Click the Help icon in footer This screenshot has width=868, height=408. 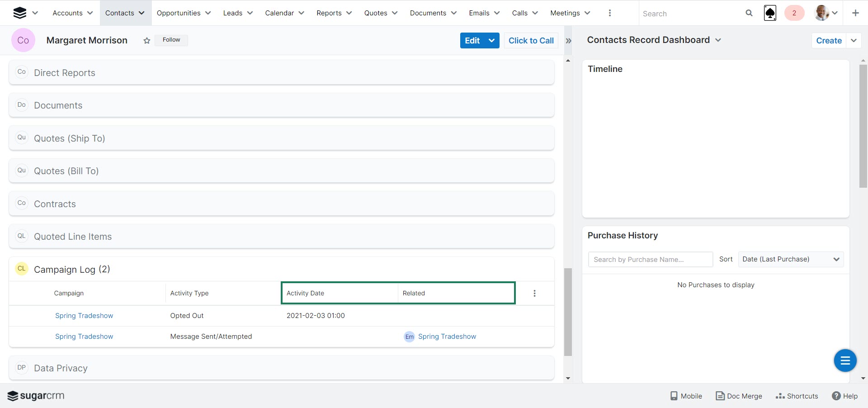(844, 396)
